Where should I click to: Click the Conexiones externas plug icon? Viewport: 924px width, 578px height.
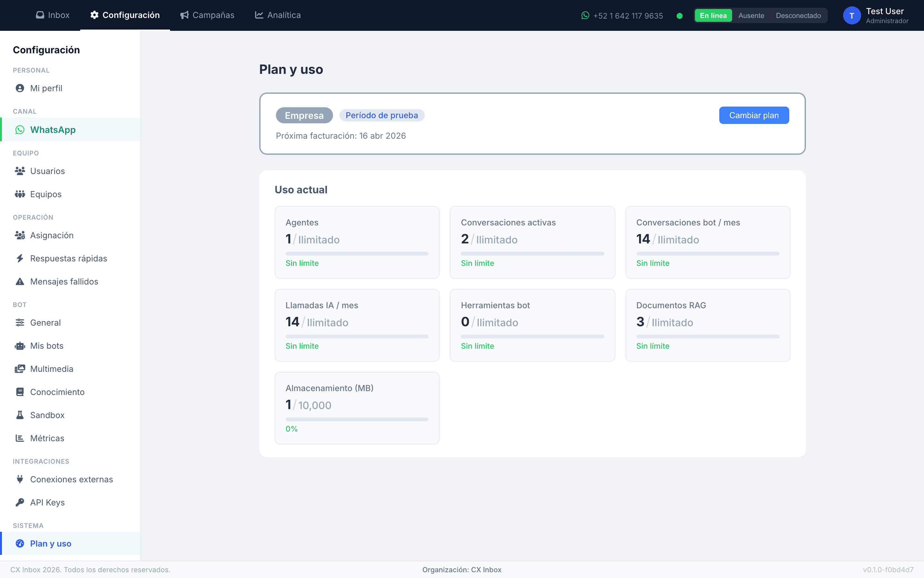click(20, 479)
